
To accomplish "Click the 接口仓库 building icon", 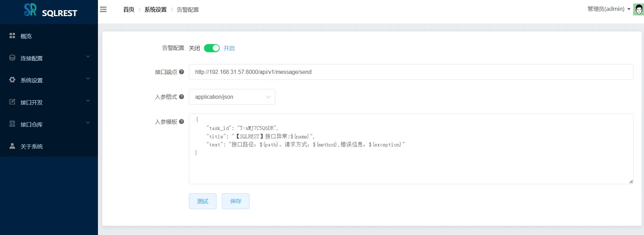I will (12, 124).
